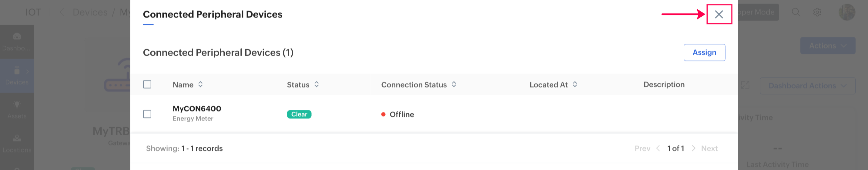Click the search magnifier icon
The width and height of the screenshot is (868, 170).
796,12
